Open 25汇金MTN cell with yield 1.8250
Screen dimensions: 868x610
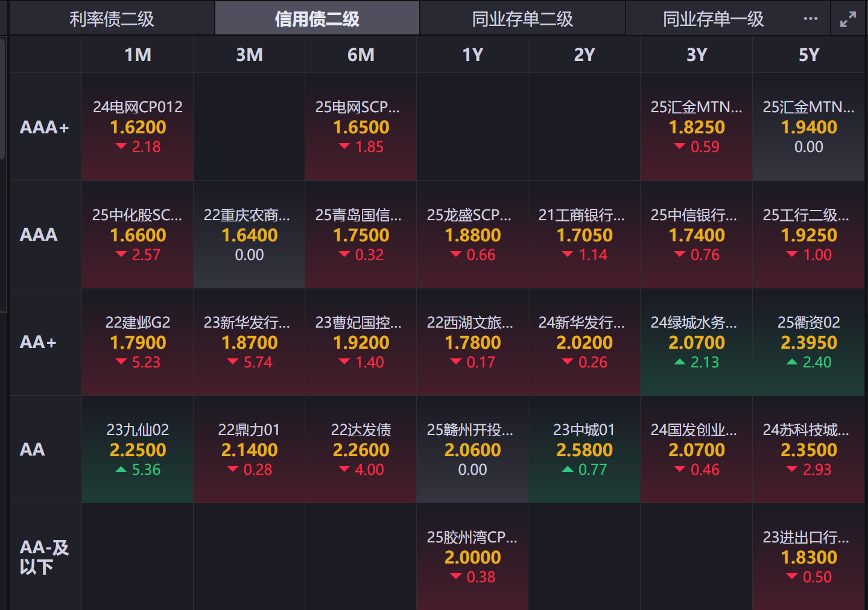(696, 127)
